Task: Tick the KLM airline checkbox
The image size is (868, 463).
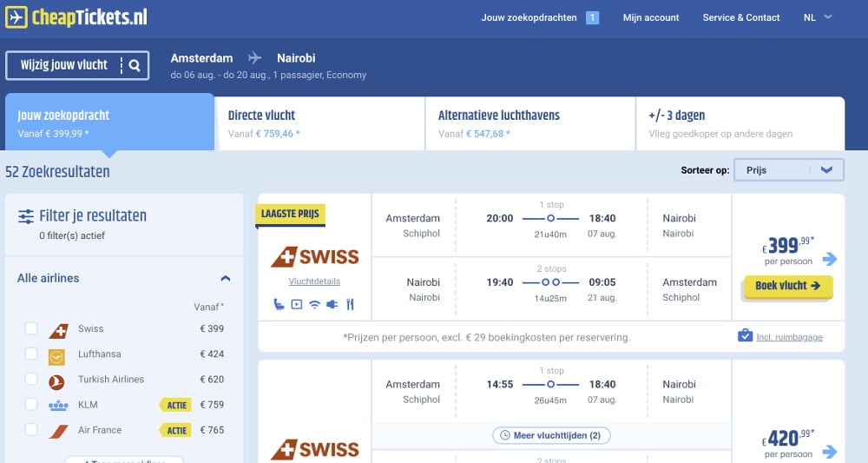Action: [x=31, y=404]
